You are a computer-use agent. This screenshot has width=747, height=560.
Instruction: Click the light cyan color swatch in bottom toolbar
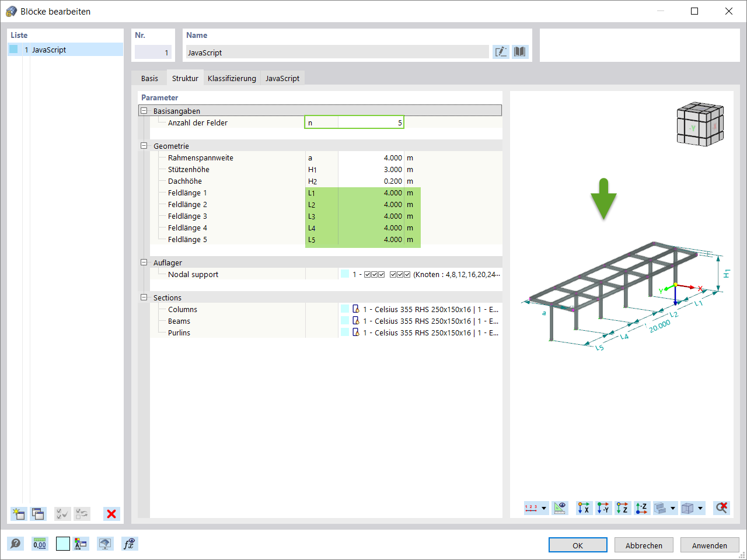click(x=63, y=544)
